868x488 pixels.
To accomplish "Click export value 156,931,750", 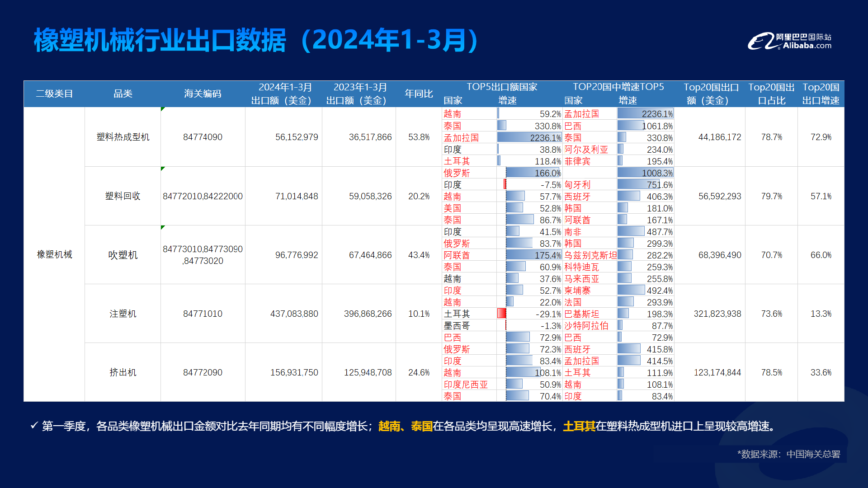I will tap(294, 372).
